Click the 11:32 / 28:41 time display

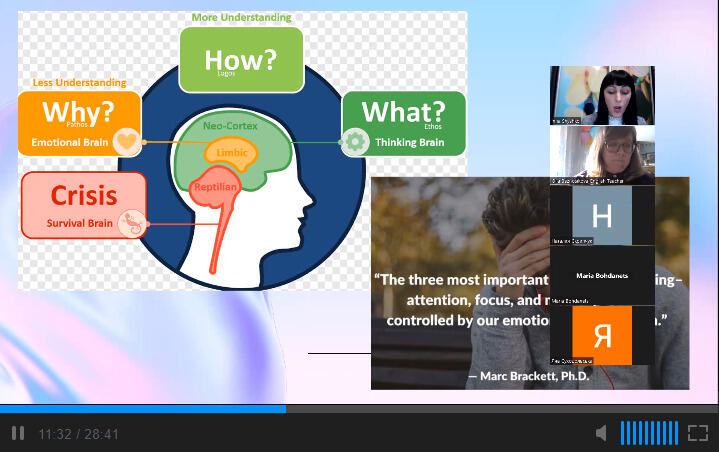[x=78, y=434]
